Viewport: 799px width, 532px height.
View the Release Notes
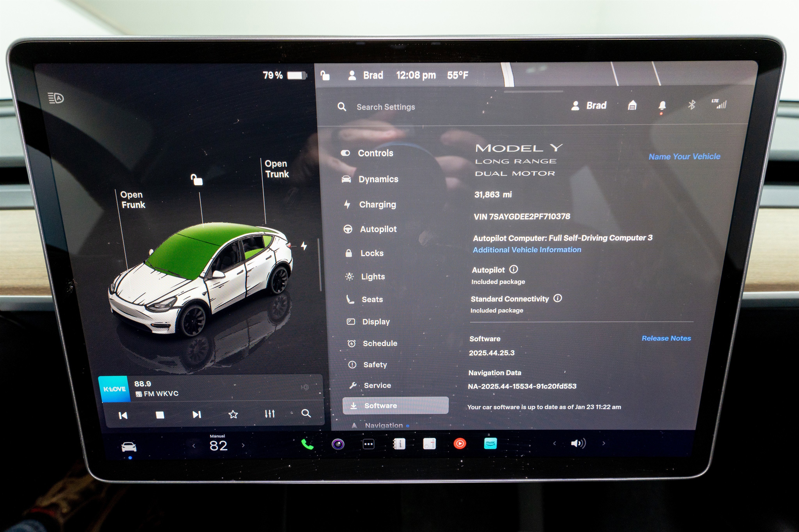pyautogui.click(x=666, y=338)
